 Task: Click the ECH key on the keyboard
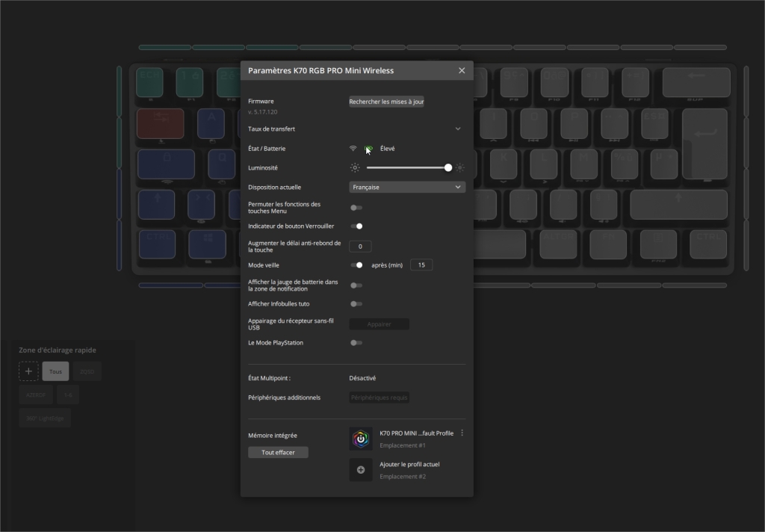(149, 82)
